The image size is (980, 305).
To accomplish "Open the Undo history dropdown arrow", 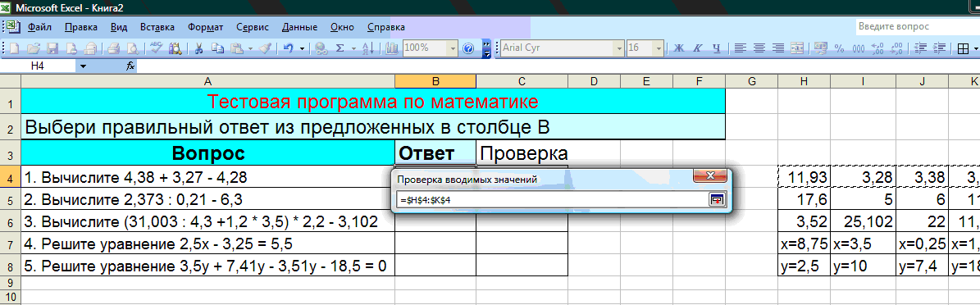I will [x=303, y=48].
